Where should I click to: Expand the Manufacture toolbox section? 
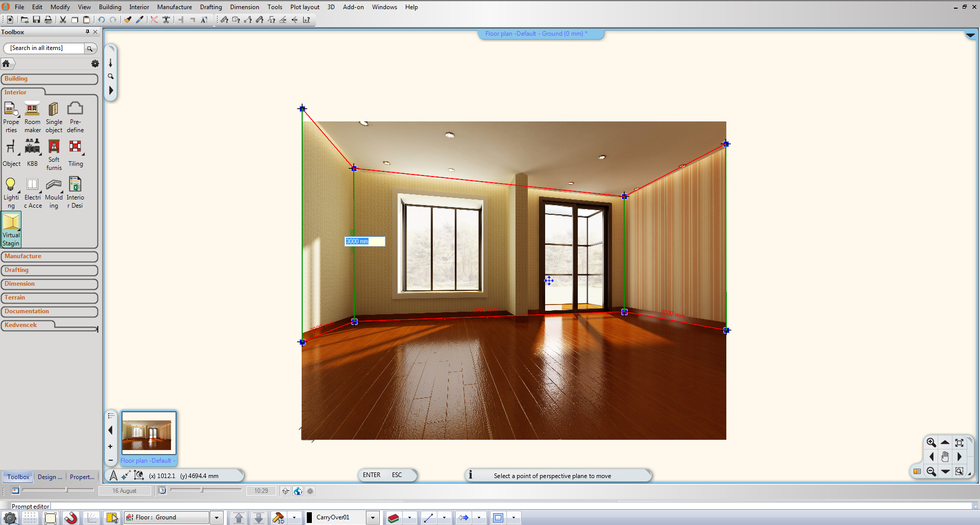tap(49, 256)
